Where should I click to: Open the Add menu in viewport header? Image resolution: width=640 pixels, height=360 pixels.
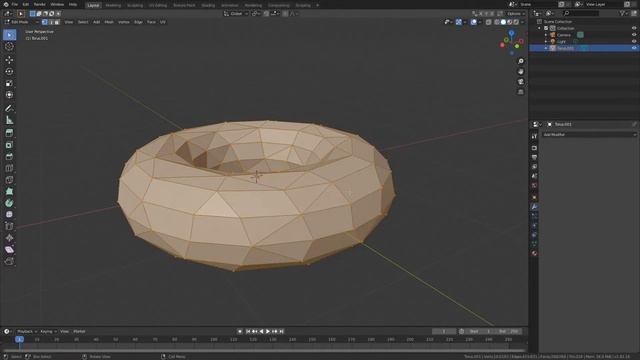pos(96,22)
